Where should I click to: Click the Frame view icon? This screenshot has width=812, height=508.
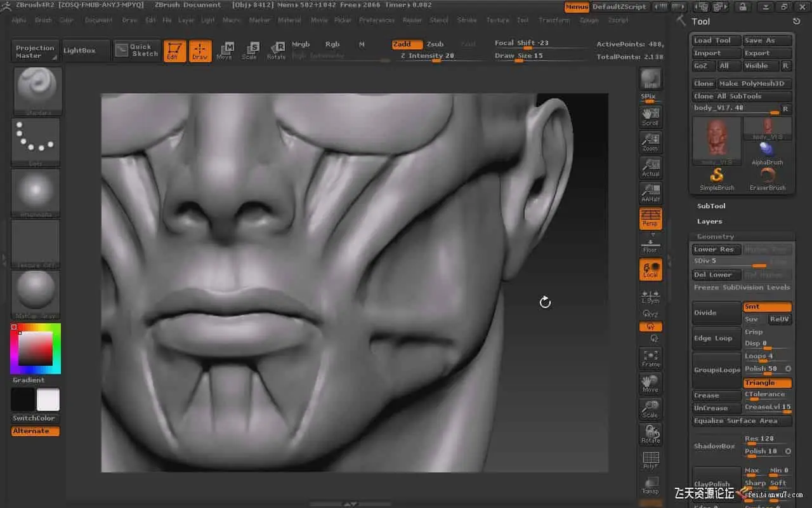coord(650,358)
